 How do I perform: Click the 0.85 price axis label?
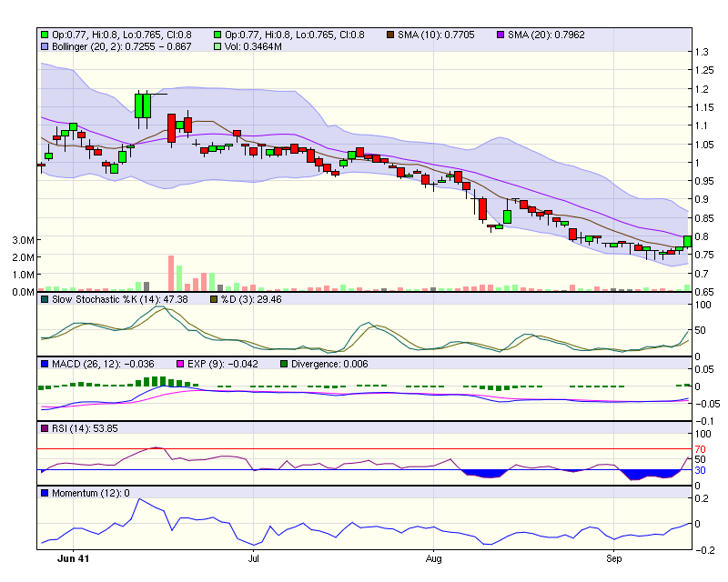704,218
